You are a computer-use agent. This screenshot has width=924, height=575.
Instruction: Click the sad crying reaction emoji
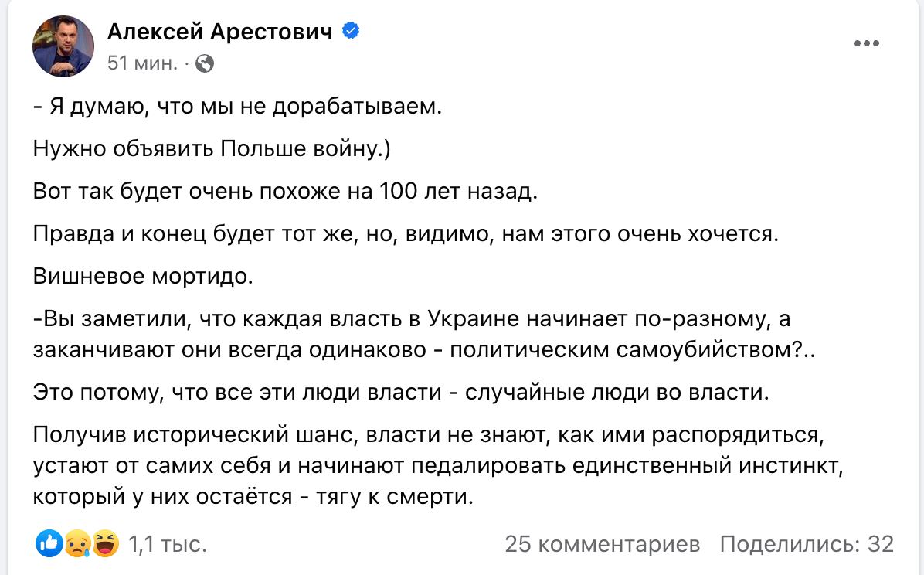pos(76,544)
